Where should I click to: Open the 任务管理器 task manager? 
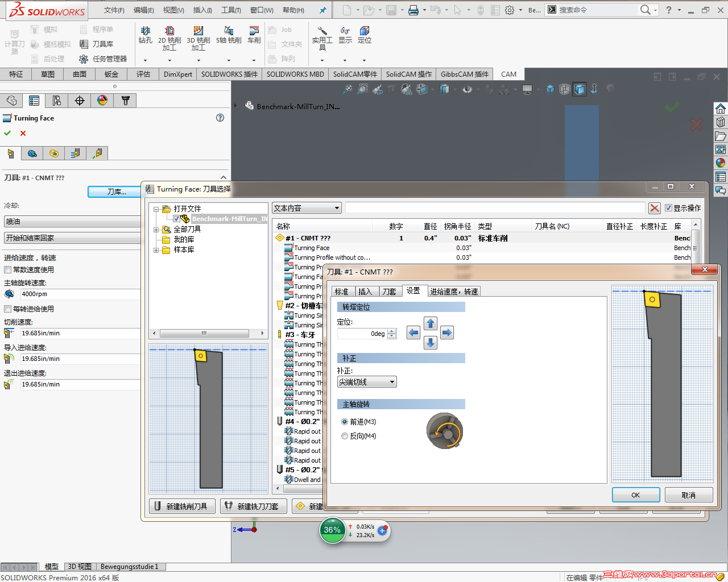tap(103, 59)
